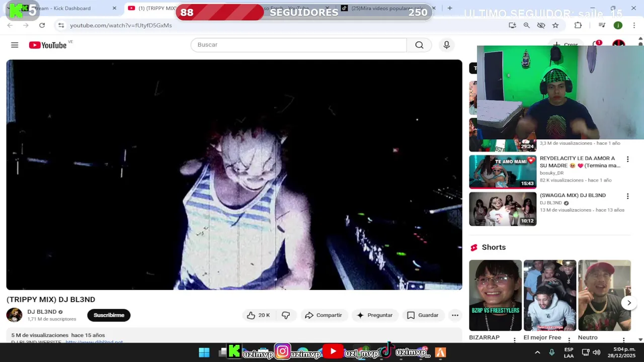Image resolution: width=644 pixels, height=362 pixels.
Task: Open the El mejor Free short thumbnail
Action: point(550,295)
